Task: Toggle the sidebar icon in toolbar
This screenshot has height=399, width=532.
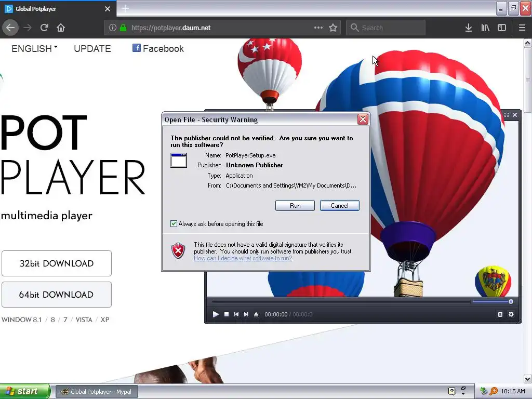Action: coord(502,28)
